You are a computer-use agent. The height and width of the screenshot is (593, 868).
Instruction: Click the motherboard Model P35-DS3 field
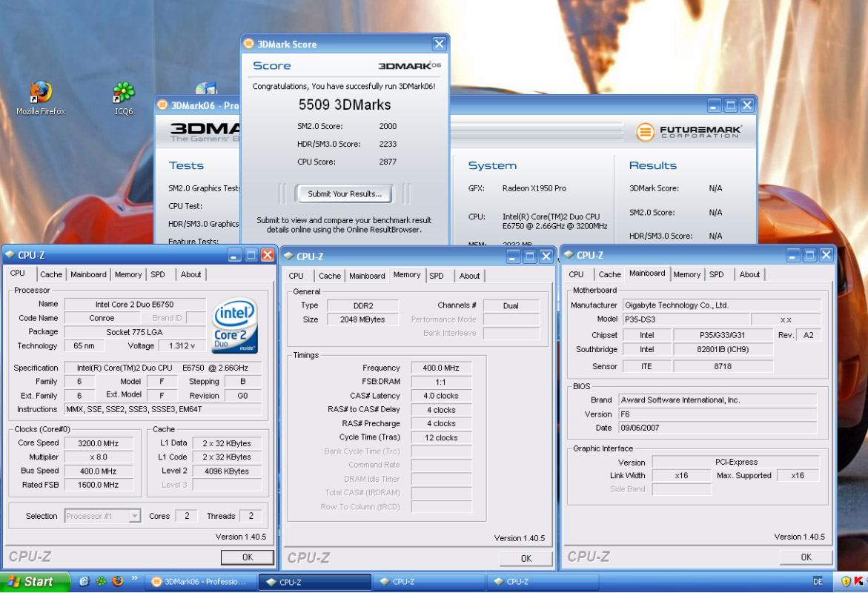click(686, 319)
